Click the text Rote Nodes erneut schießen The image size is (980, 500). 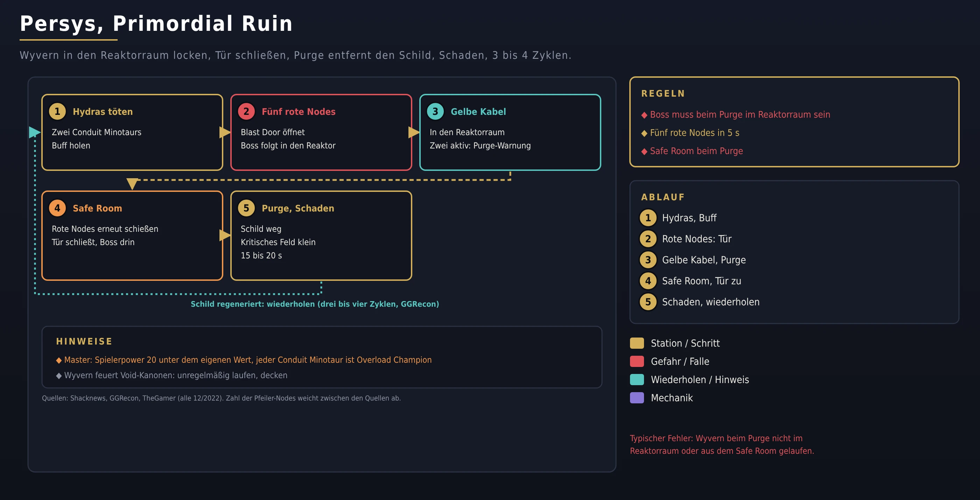(105, 229)
